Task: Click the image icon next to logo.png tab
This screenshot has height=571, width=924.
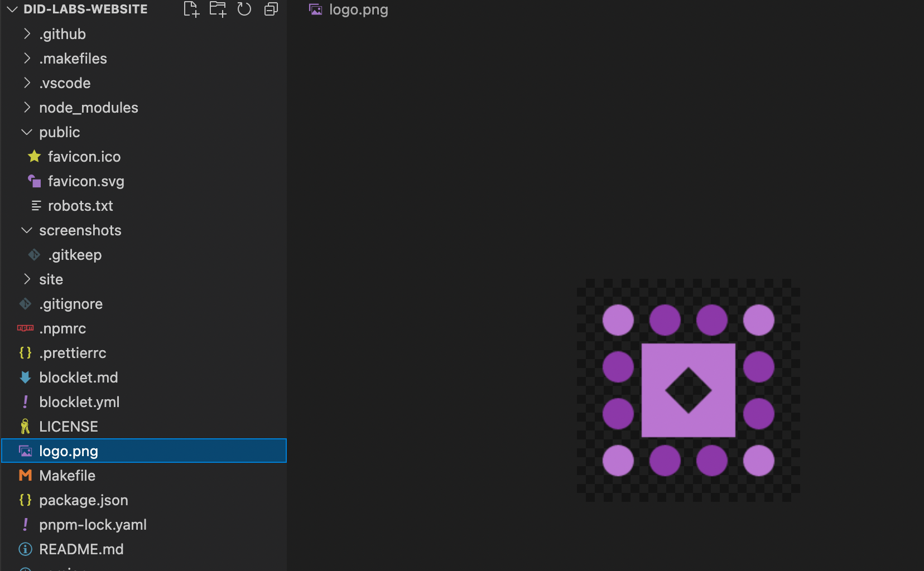Action: pos(315,9)
